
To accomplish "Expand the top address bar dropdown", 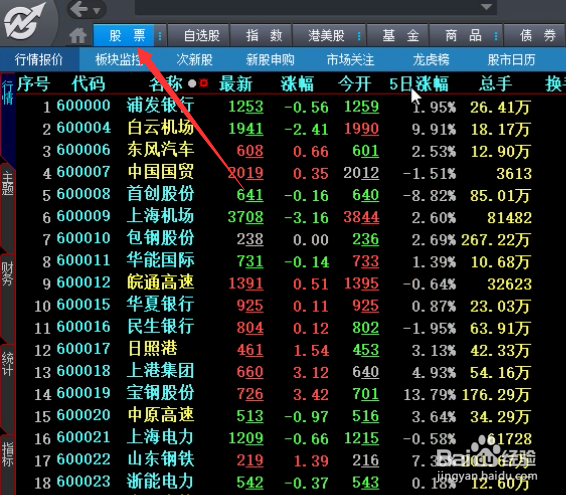I will coord(486,6).
